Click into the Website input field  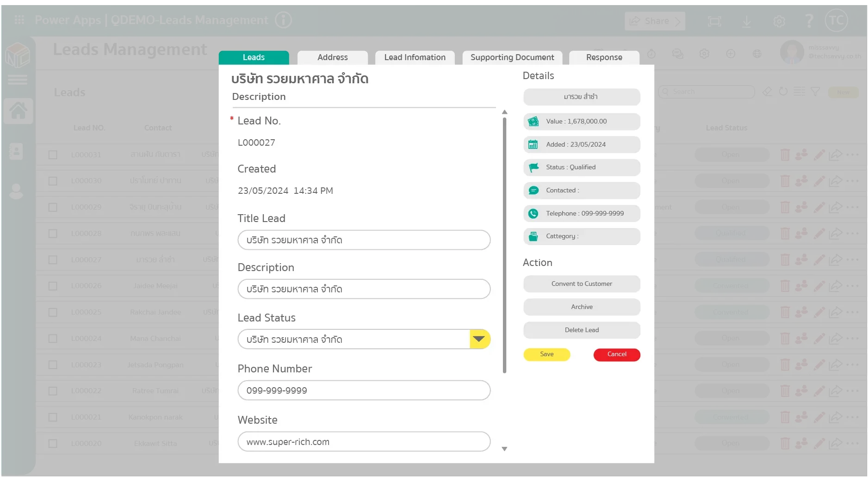point(364,442)
